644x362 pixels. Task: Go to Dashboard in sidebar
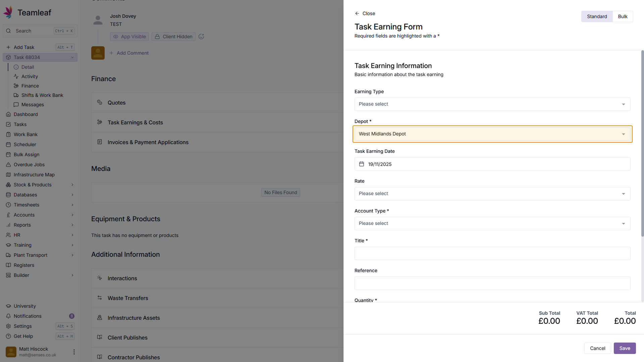tap(25, 114)
